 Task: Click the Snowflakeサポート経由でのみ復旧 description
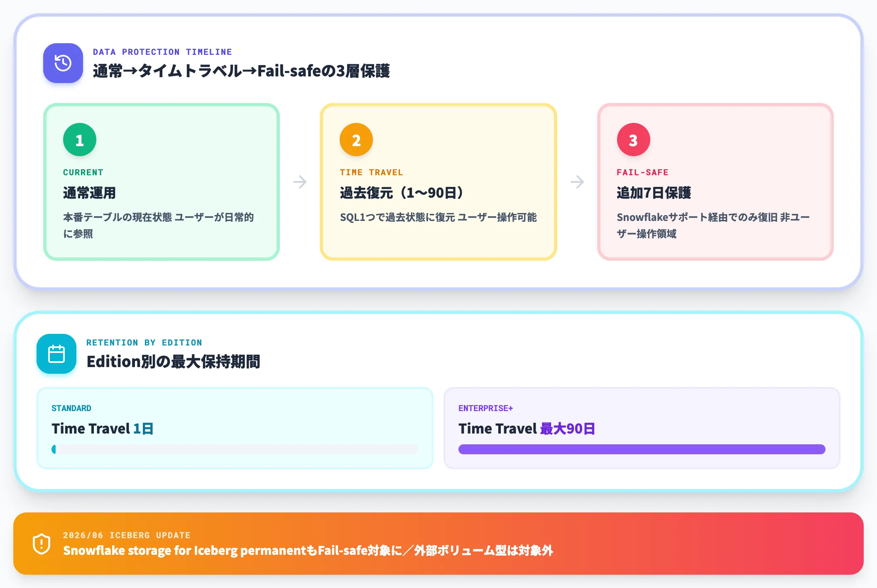pyautogui.click(x=713, y=225)
